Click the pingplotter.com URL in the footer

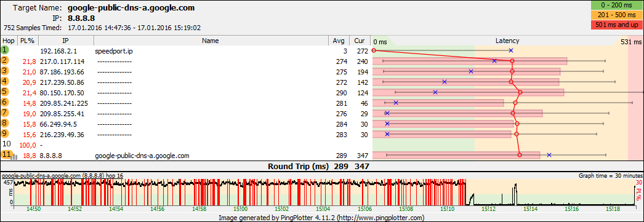pyautogui.click(x=380, y=217)
